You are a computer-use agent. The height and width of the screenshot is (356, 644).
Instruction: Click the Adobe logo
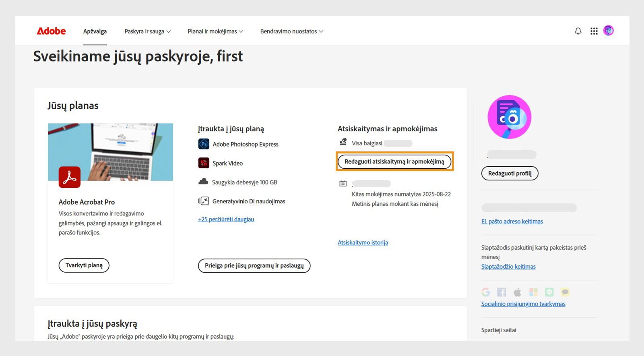click(51, 31)
